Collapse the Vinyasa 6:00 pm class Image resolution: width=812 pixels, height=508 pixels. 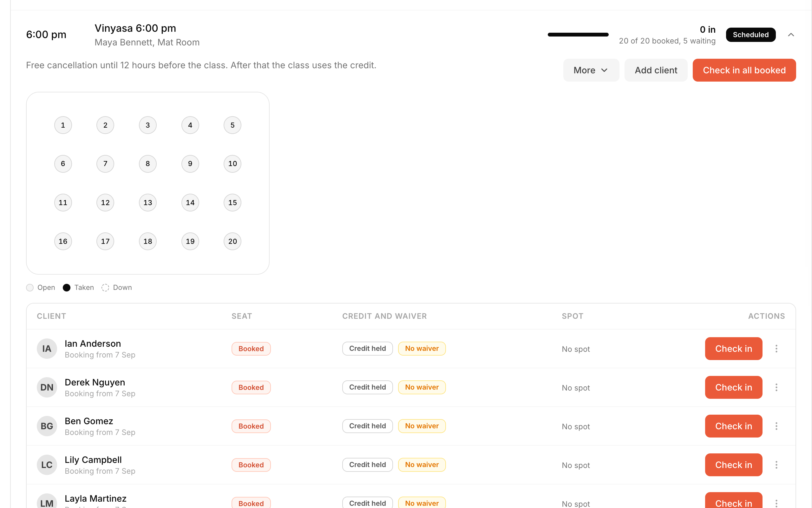click(x=791, y=35)
